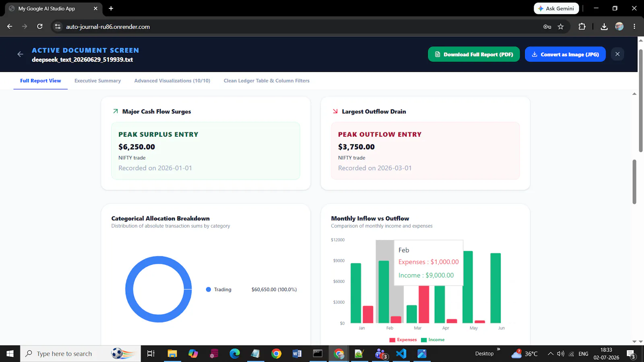Open the Chrome profile avatar
This screenshot has width=644, height=362.
click(619, 27)
